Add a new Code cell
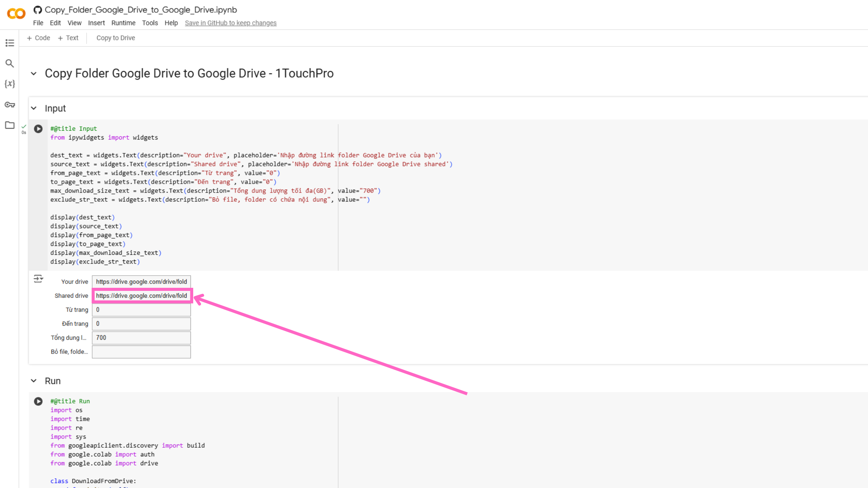This screenshot has width=868, height=488. click(38, 38)
